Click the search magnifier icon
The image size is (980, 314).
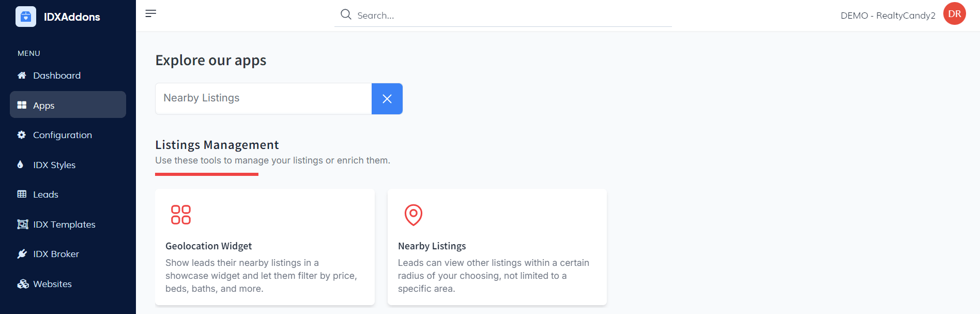click(346, 14)
